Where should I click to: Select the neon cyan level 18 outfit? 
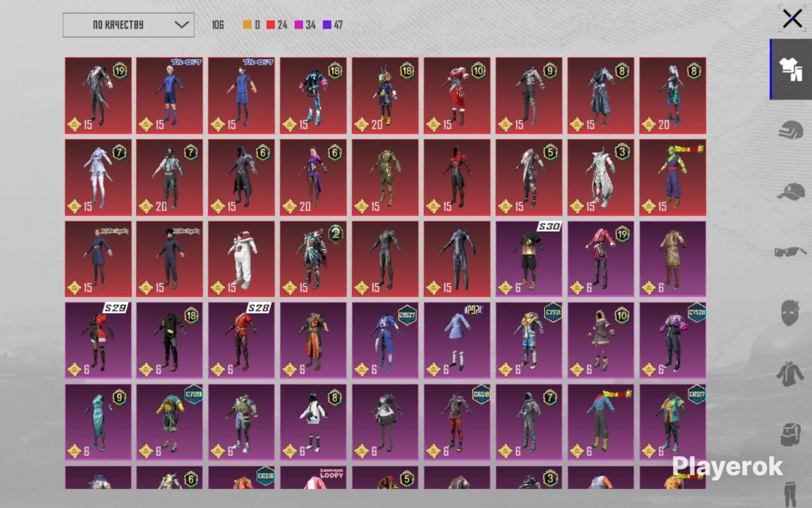313,96
